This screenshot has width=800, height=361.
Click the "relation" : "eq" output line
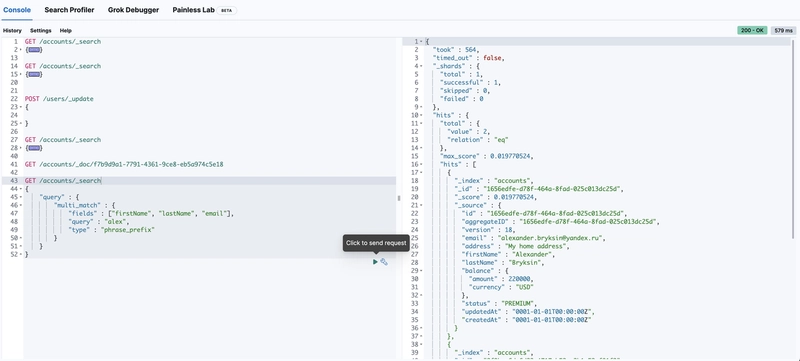(x=478, y=140)
